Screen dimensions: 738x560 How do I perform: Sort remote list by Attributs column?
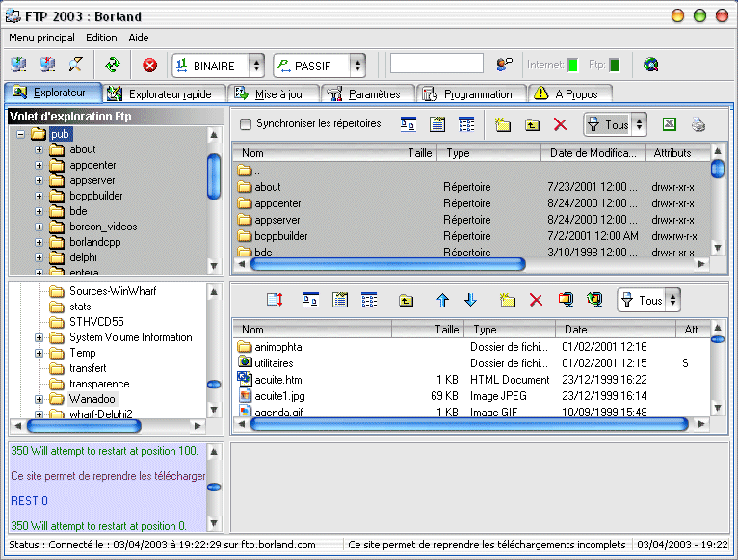[677, 153]
